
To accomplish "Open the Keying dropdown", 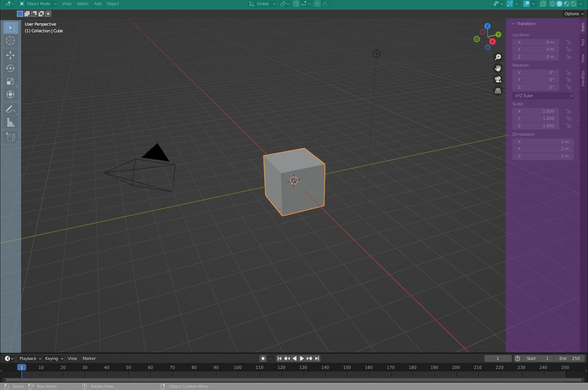I will coord(54,359).
